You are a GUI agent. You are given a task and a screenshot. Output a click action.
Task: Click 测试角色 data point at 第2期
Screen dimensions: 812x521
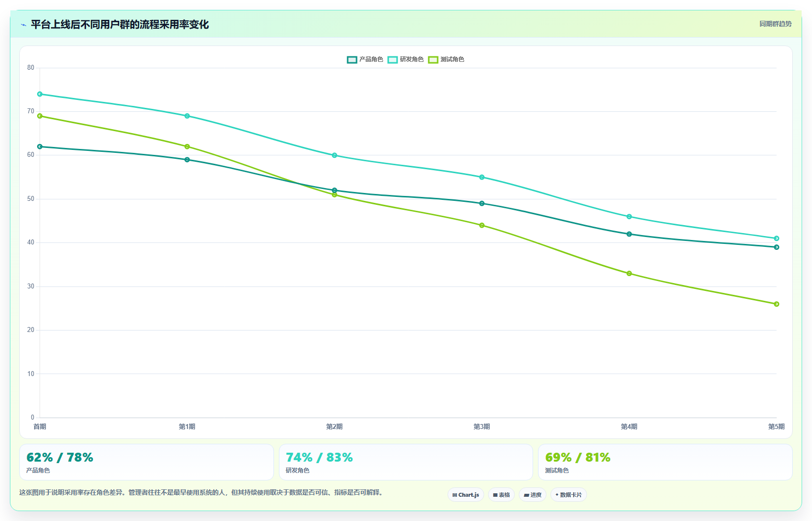pyautogui.click(x=335, y=195)
